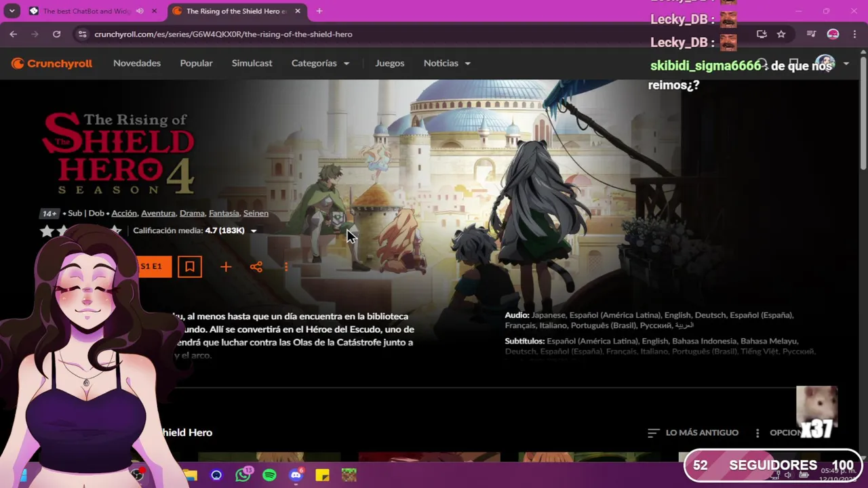The image size is (868, 488).
Task: Open the Seinen genre link
Action: [x=256, y=213]
